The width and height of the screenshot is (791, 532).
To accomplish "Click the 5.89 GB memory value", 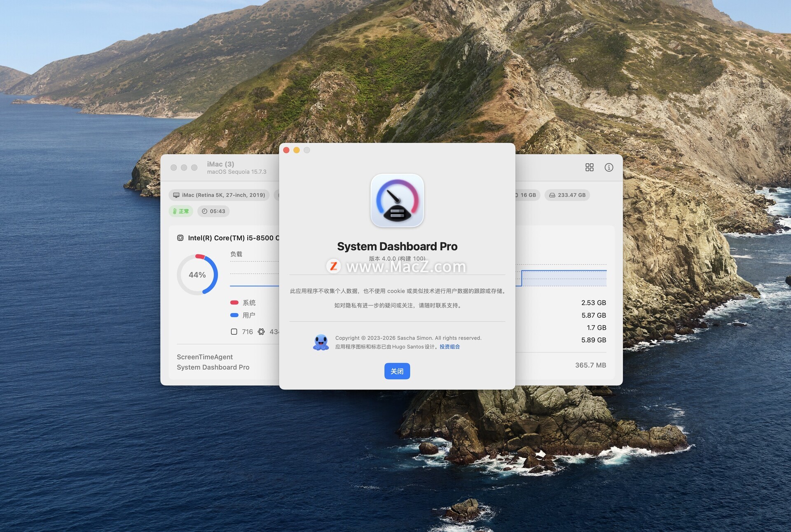I will pyautogui.click(x=594, y=340).
